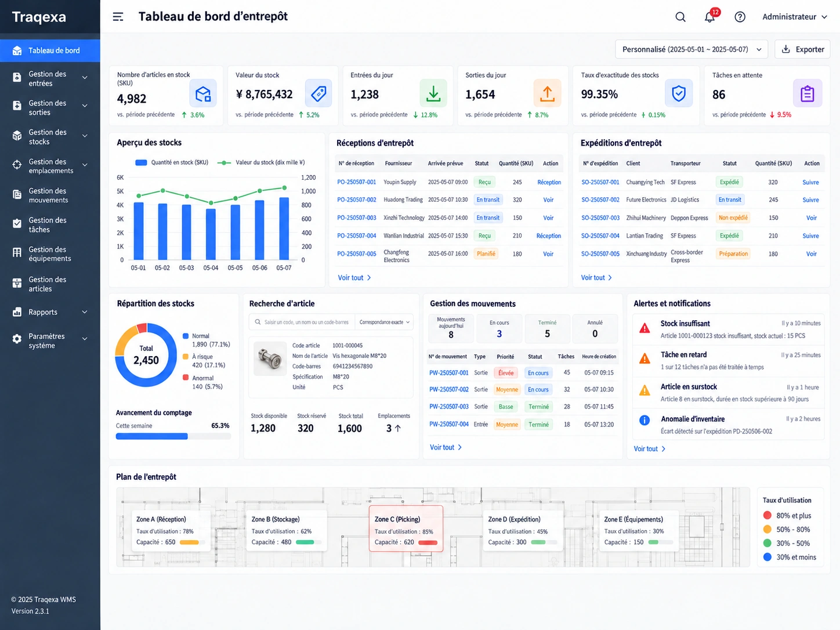Screen dimensions: 840x630
Task: Click the Gestion des mouvements sidebar icon
Action: coord(17,195)
